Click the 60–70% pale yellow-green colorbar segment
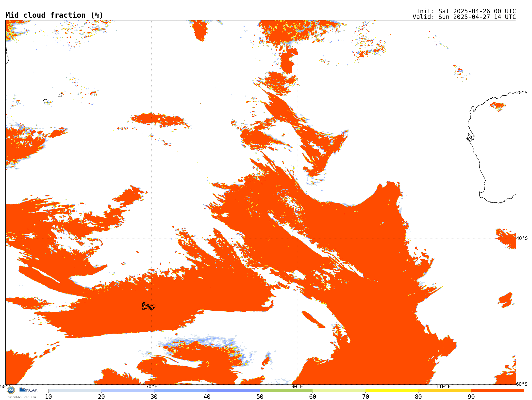Image resolution: width=532 pixels, height=400 pixels. tap(339, 391)
